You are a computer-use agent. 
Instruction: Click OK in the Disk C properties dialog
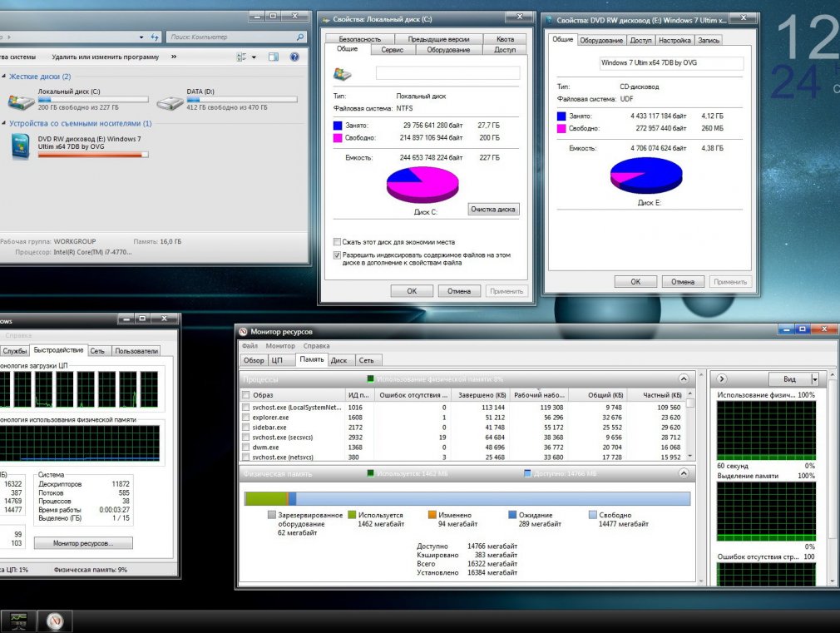(x=412, y=291)
